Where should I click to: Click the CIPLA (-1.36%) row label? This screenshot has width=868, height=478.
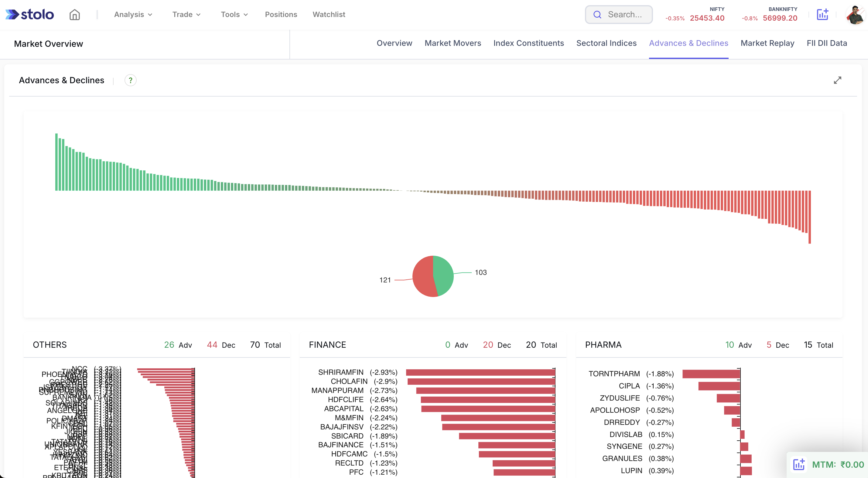click(x=646, y=386)
